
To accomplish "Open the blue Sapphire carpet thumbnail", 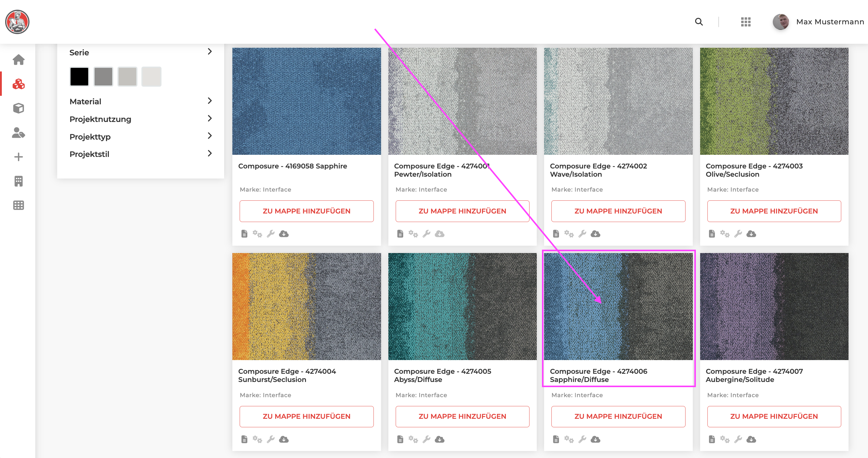I will click(306, 101).
